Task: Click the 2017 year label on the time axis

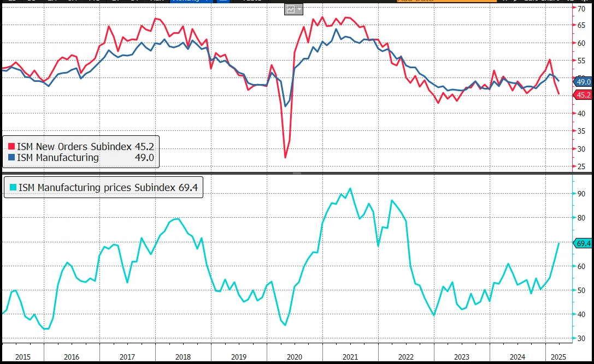Action: point(127,357)
